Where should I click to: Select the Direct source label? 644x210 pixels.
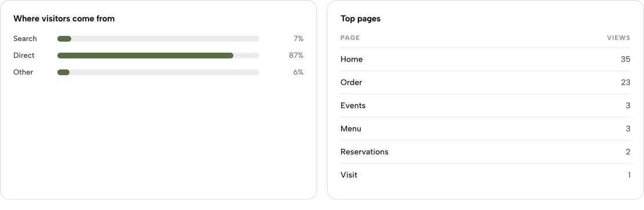pos(24,56)
